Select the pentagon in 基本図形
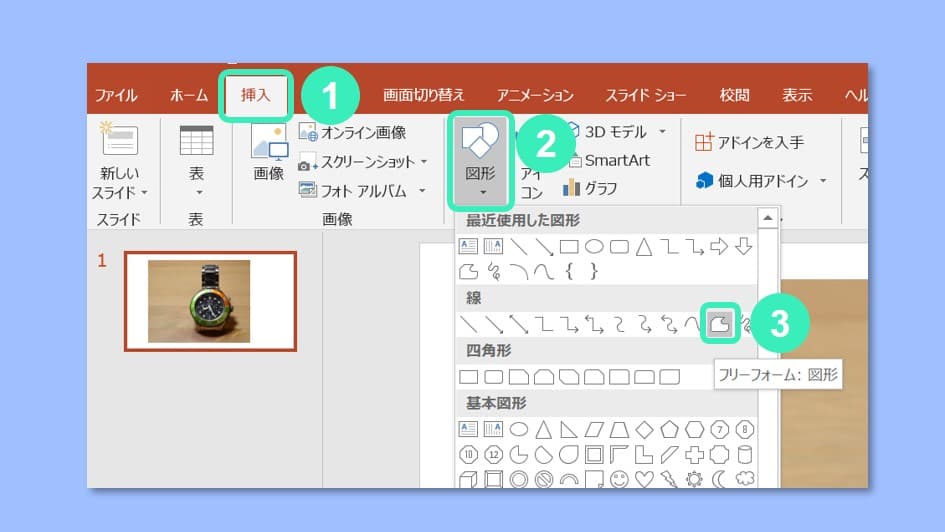 670,430
